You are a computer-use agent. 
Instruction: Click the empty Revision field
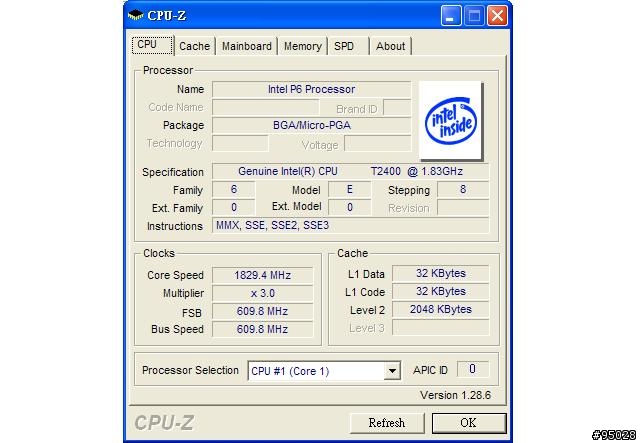(463, 207)
